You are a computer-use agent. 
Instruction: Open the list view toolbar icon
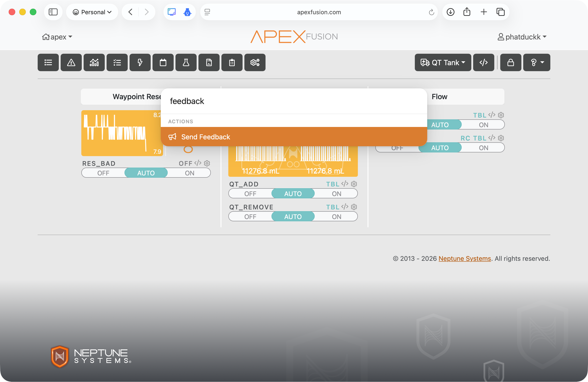(48, 62)
